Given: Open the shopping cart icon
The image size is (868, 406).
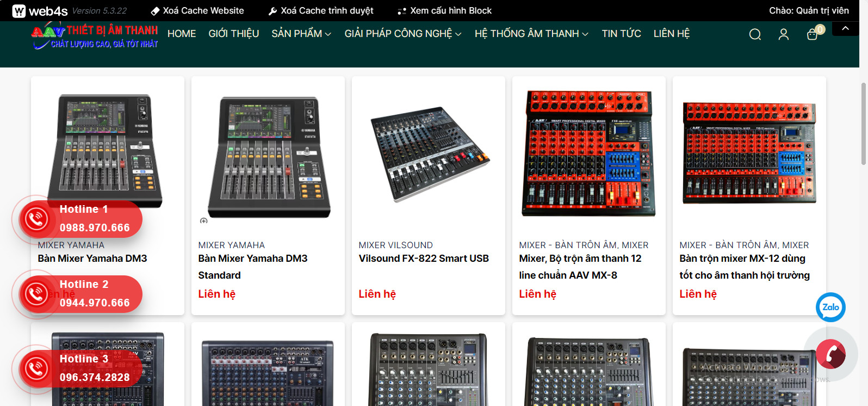Looking at the screenshot, I should [812, 35].
